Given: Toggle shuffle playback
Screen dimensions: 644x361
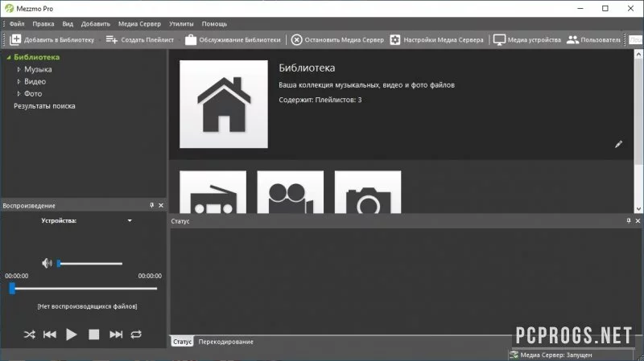Looking at the screenshot, I should (30, 334).
